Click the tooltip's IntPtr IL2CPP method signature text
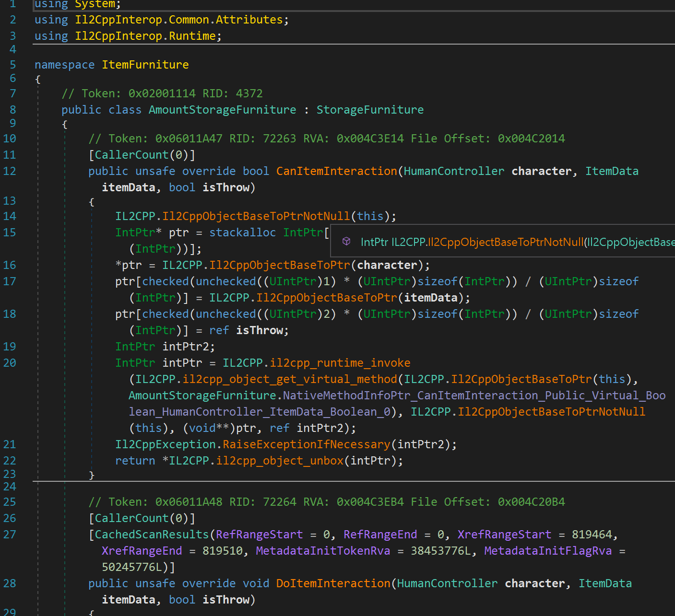 [x=518, y=242]
